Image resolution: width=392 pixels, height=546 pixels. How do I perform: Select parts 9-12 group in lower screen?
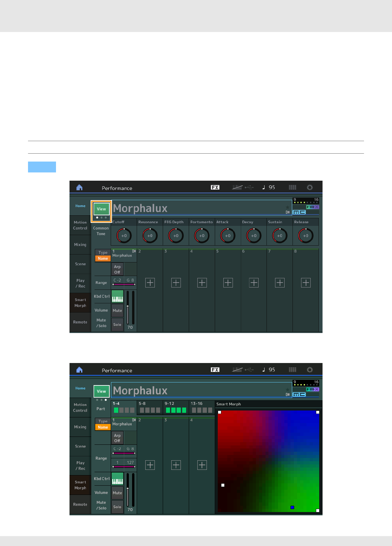tap(176, 408)
